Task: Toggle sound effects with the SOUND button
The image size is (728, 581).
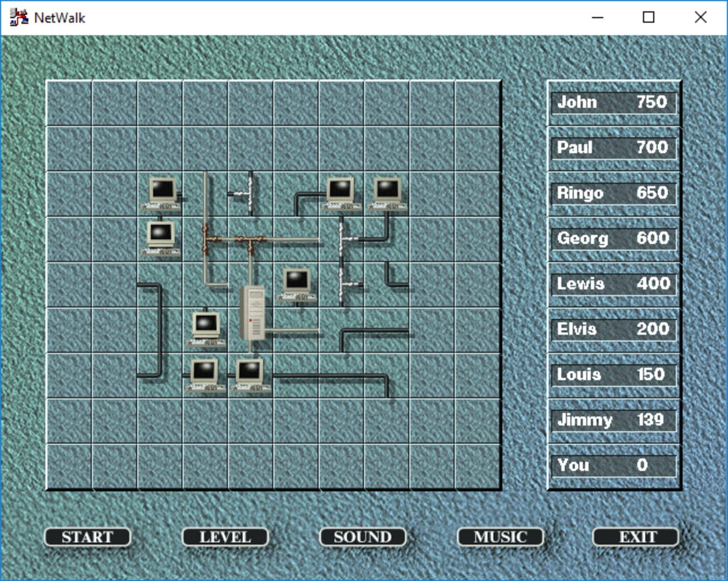Action: [362, 537]
